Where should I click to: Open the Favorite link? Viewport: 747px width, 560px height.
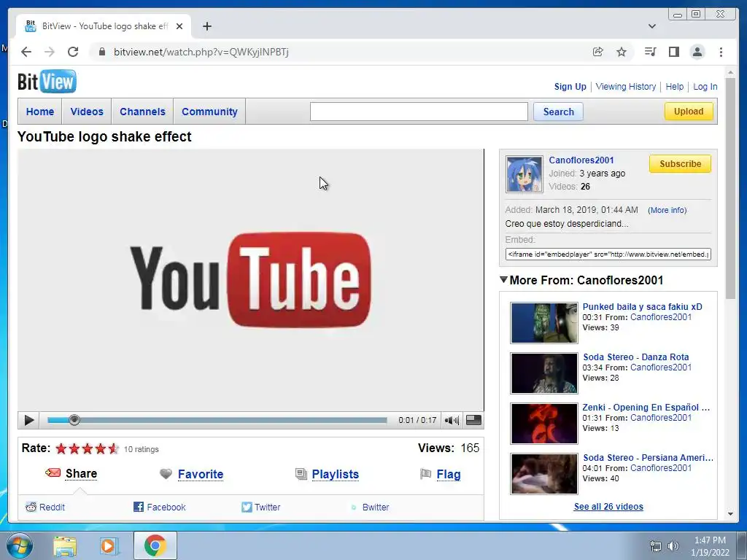click(201, 474)
